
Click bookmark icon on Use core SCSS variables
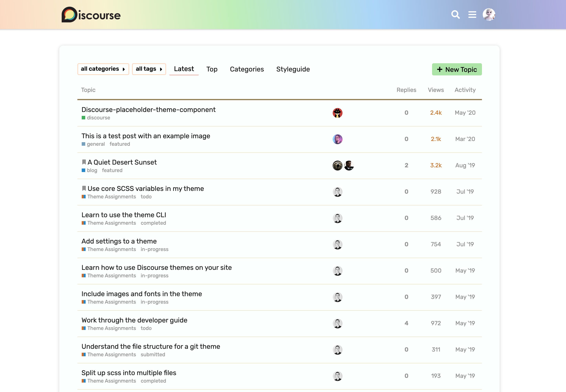coord(84,188)
